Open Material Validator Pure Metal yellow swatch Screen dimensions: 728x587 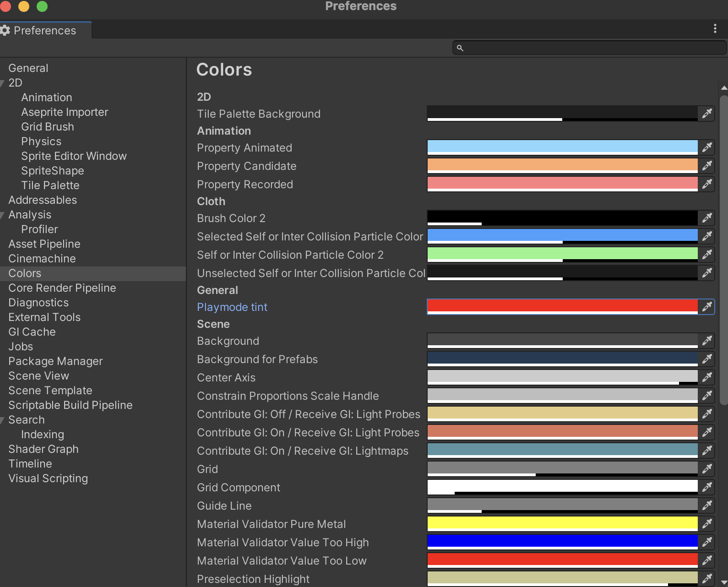coord(562,524)
